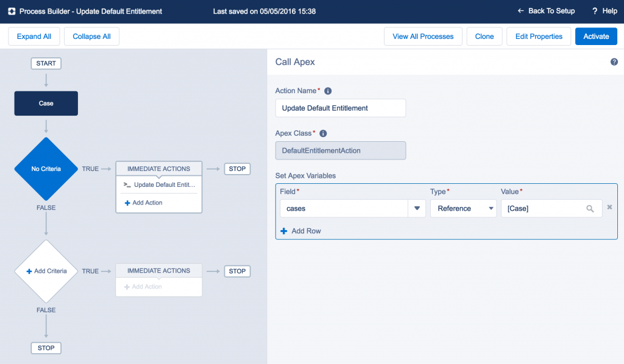Image resolution: width=624 pixels, height=364 pixels.
Task: Click FALSE label below Add Criteria
Action: (46, 310)
